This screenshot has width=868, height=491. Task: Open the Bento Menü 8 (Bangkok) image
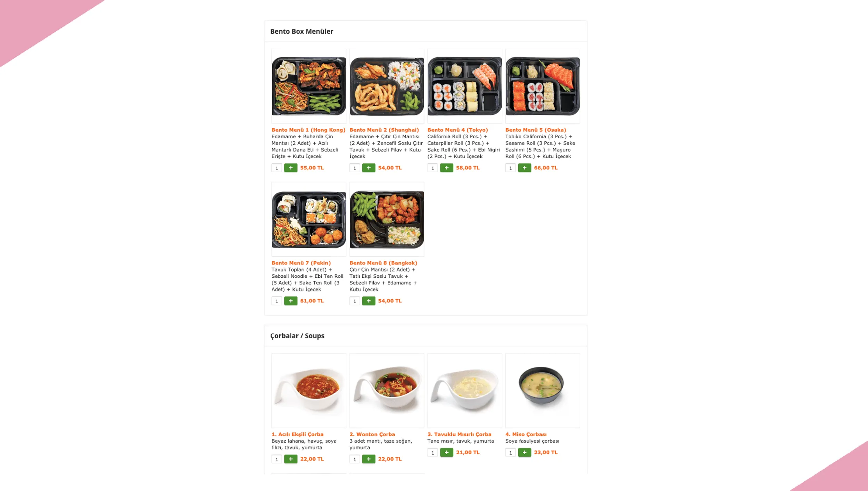(x=387, y=219)
